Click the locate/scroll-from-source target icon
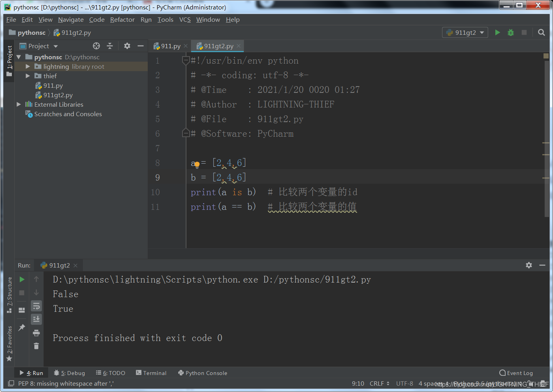Image resolution: width=553 pixels, height=392 pixels. tap(96, 46)
